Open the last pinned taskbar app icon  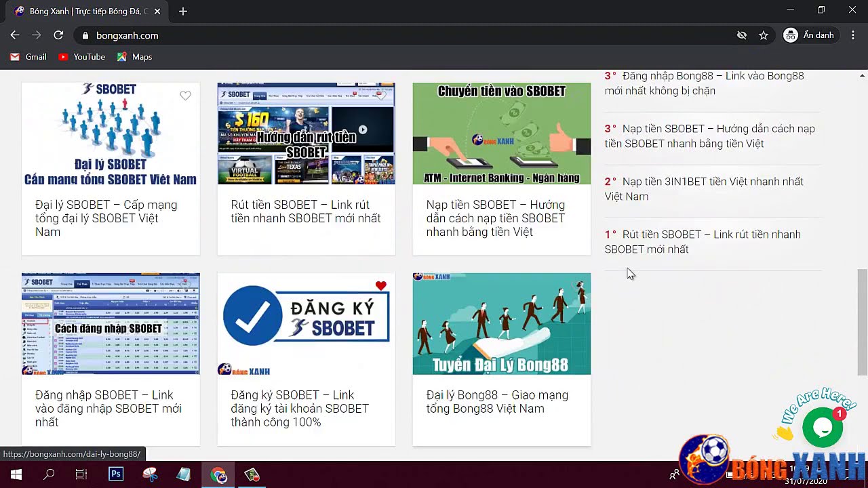252,474
